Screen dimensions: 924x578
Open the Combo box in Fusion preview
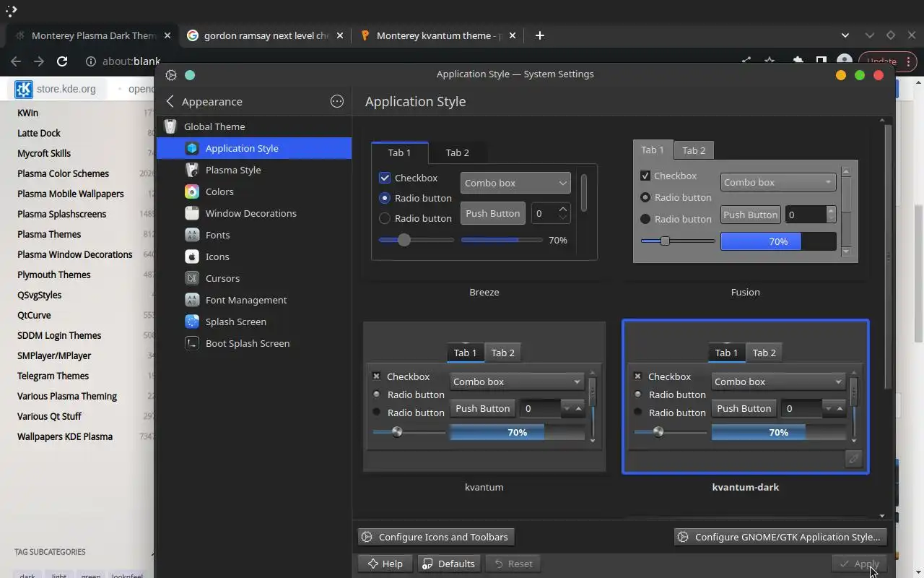[778, 182]
